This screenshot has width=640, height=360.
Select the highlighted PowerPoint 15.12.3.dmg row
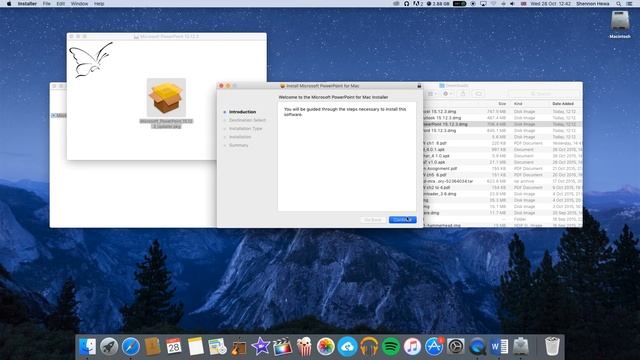point(502,124)
